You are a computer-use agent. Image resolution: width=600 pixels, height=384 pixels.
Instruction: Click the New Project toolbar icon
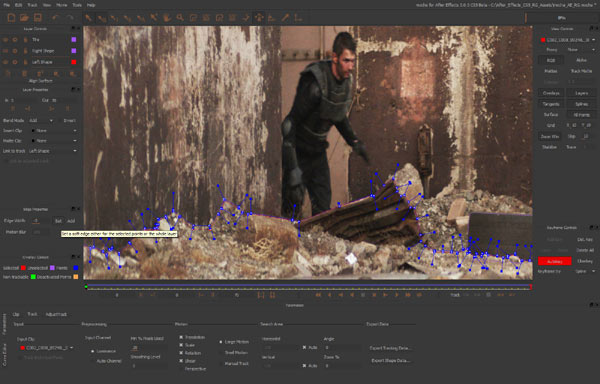pyautogui.click(x=11, y=18)
